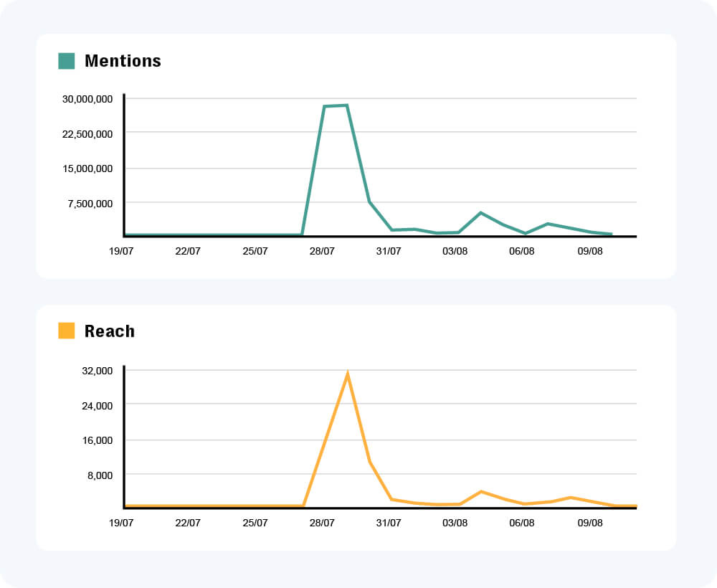Screen dimensions: 717x588
Task: Click the Mentions peak near 28/07
Action: pyautogui.click(x=335, y=105)
